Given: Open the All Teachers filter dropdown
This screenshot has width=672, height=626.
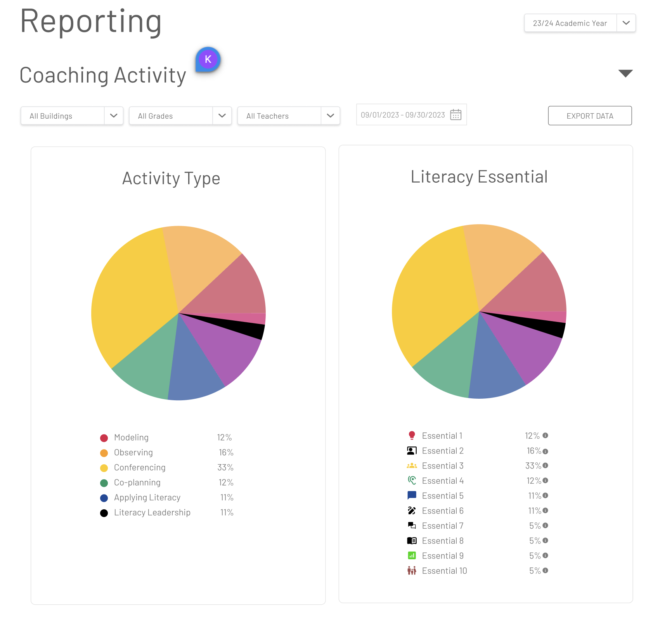Looking at the screenshot, I should (288, 116).
